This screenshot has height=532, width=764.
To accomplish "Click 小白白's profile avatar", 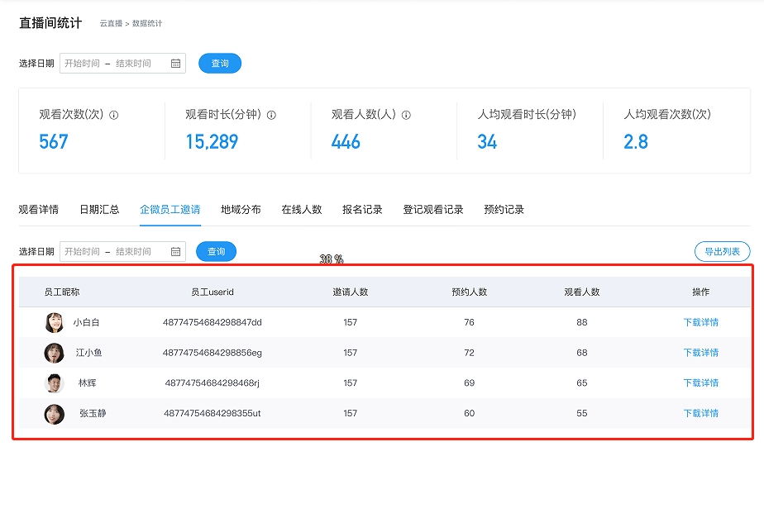I will tap(55, 322).
